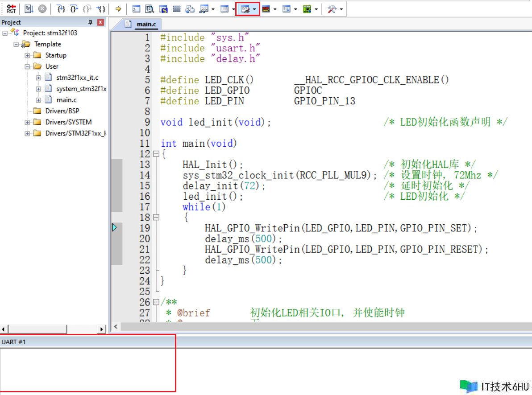Expand the Startup folder in project tree
532x395 pixels.
[27, 55]
